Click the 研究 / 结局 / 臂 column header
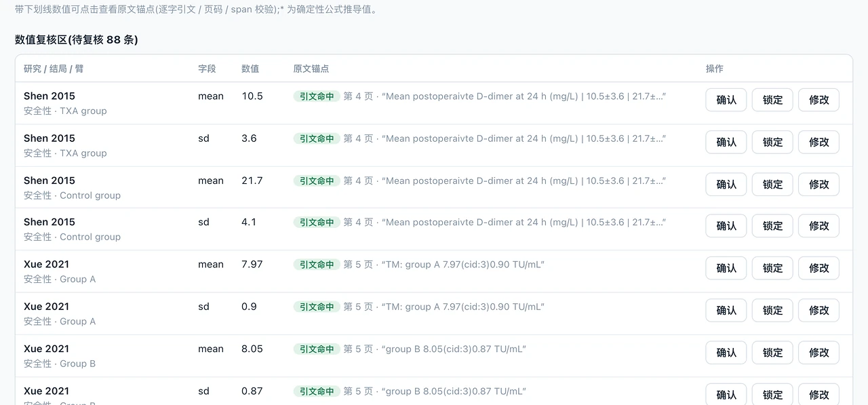This screenshot has height=405, width=868. [x=54, y=69]
